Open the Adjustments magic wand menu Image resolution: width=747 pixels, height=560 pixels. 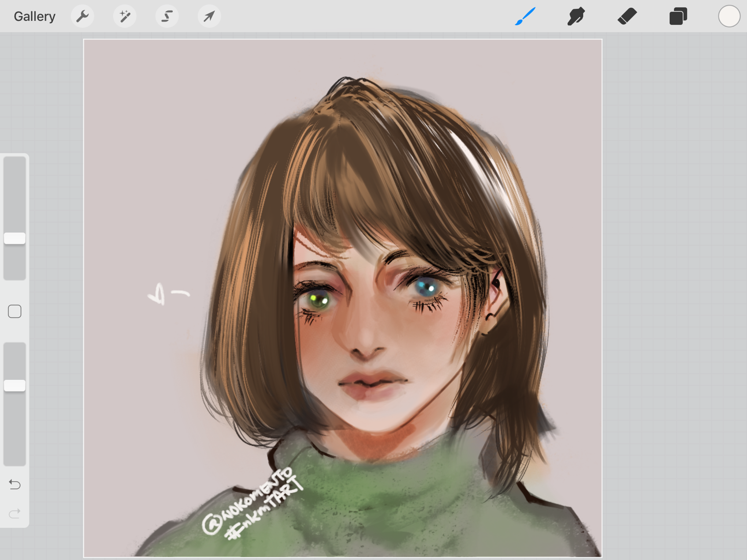click(124, 16)
